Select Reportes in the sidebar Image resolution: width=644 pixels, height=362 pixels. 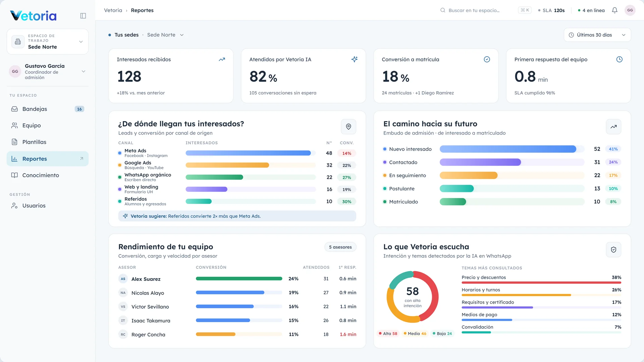tap(48, 159)
